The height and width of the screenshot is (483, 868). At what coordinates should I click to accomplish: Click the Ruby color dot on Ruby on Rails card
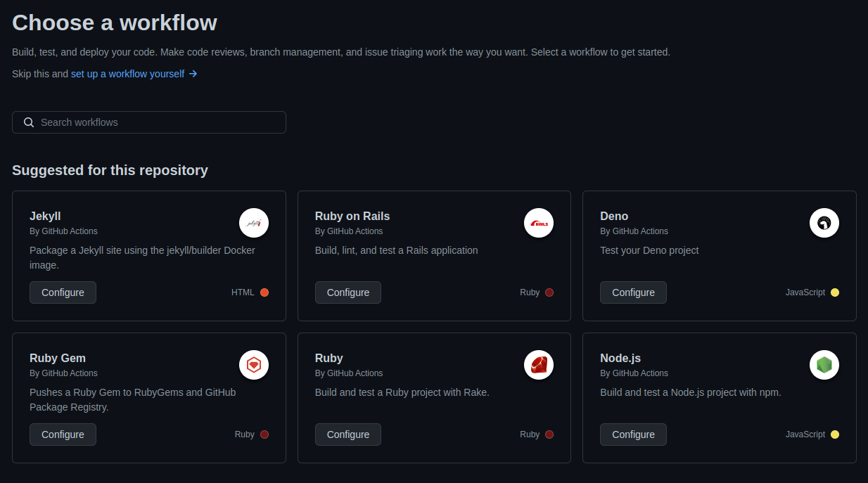coord(549,292)
